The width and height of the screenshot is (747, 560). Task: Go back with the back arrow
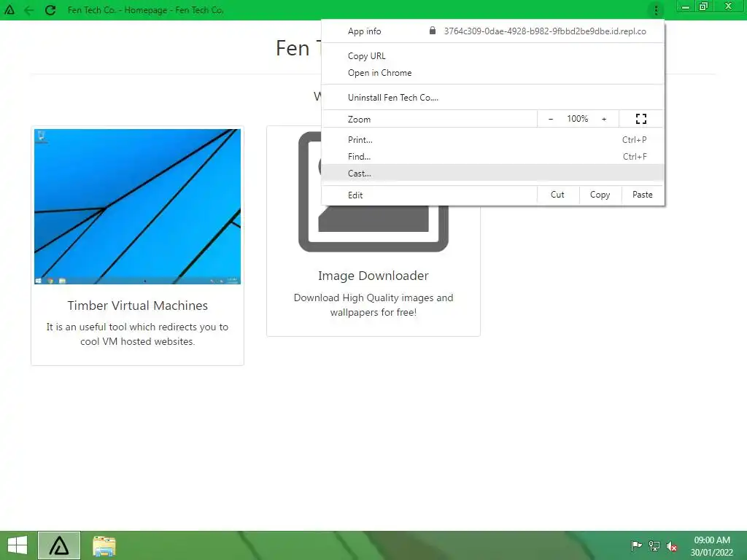click(29, 10)
